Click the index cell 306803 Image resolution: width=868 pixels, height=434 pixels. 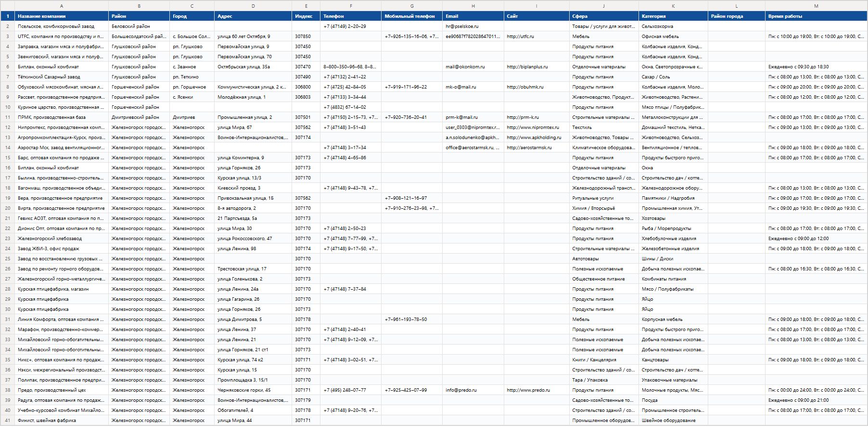pyautogui.click(x=306, y=97)
